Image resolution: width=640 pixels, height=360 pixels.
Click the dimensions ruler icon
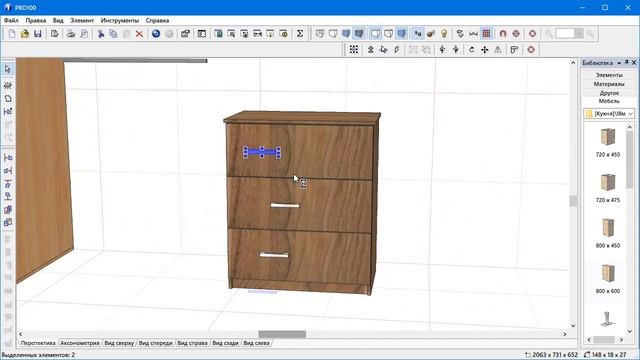tap(473, 34)
